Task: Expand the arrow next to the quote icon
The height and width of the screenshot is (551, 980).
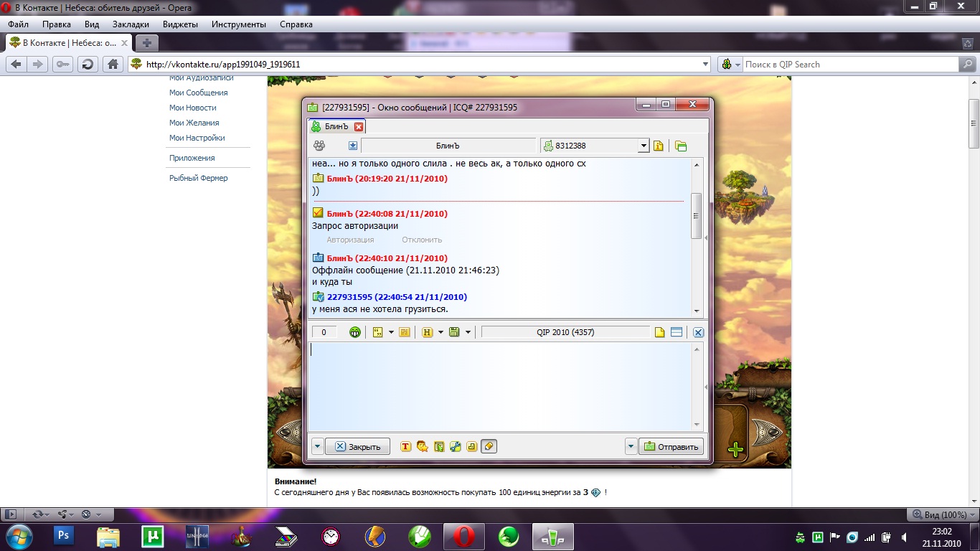Action: (x=391, y=332)
